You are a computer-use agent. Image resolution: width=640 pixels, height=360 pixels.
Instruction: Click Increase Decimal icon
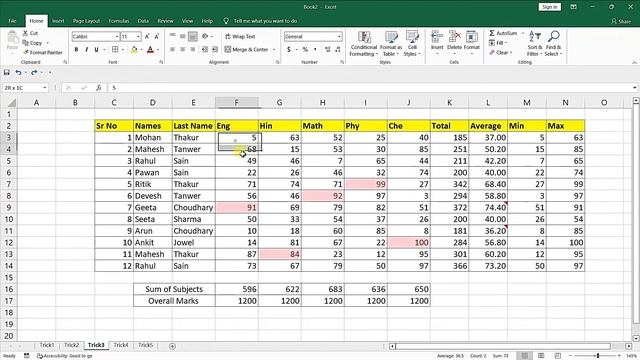coord(327,49)
